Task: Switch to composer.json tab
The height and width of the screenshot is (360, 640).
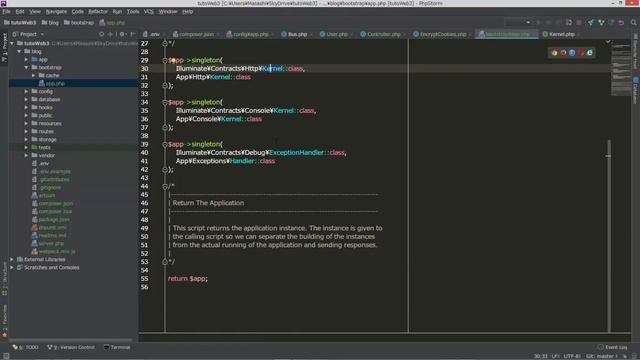Action: click(196, 34)
